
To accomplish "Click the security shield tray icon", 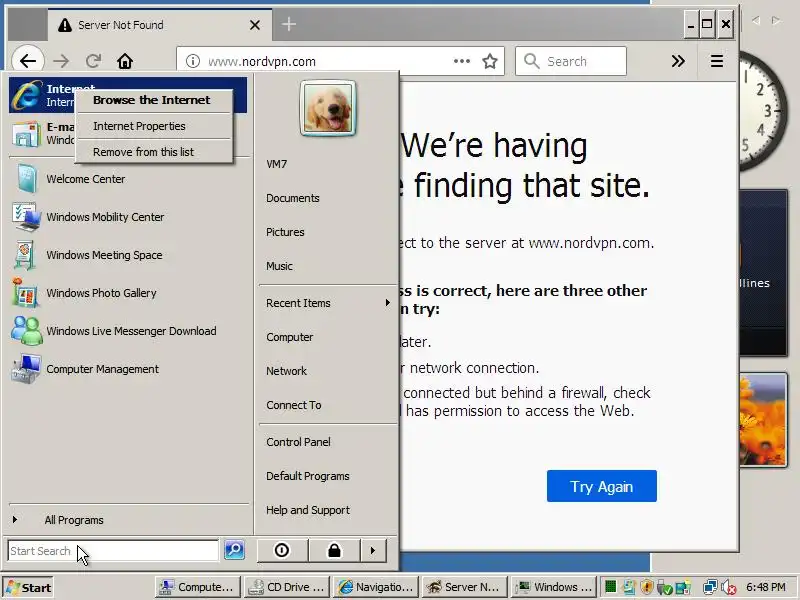I will coord(647,587).
